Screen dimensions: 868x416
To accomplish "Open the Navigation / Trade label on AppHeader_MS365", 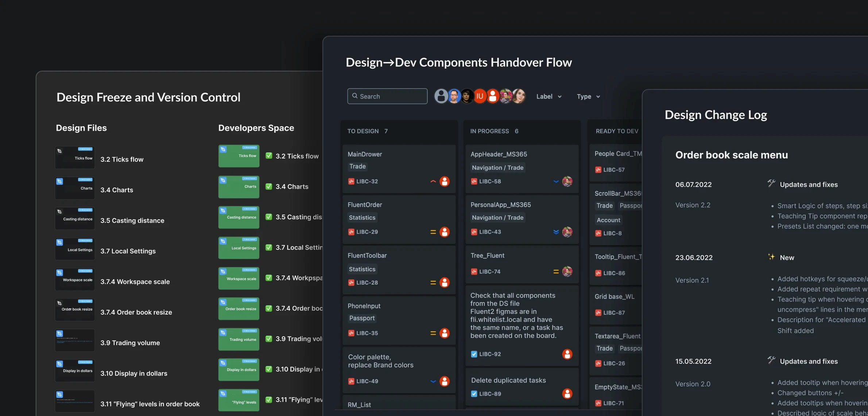I will (497, 167).
